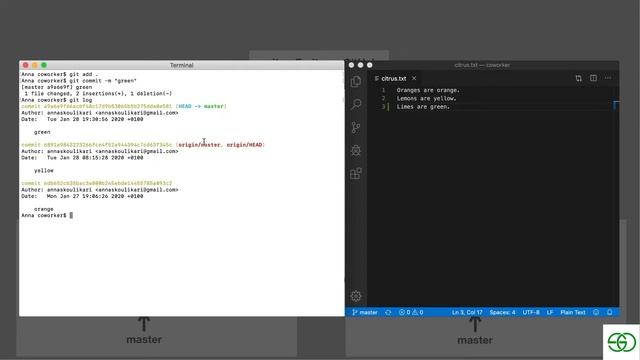Select language mode Plain Text
This screenshot has width=640, height=360.
[573, 312]
